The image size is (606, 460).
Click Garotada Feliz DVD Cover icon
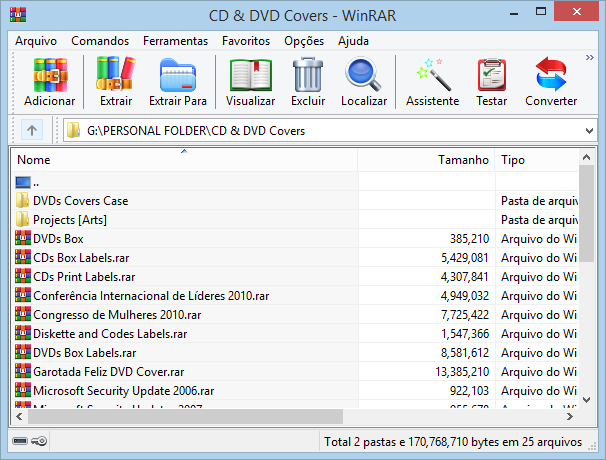coord(23,371)
